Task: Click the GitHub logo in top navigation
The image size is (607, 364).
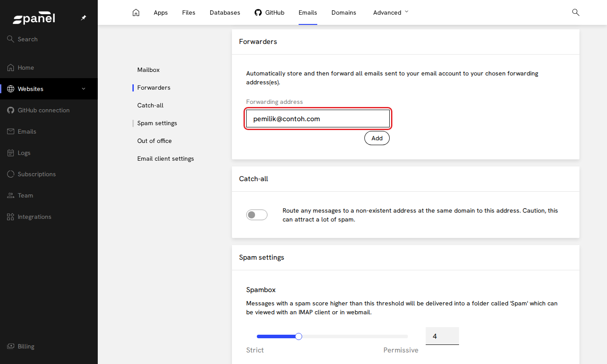Action: 258,12
